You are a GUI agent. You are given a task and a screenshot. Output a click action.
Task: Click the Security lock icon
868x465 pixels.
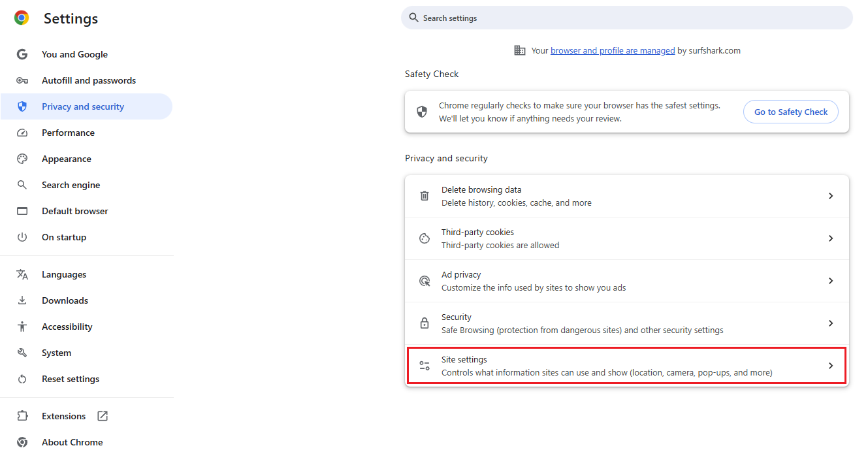(x=425, y=323)
